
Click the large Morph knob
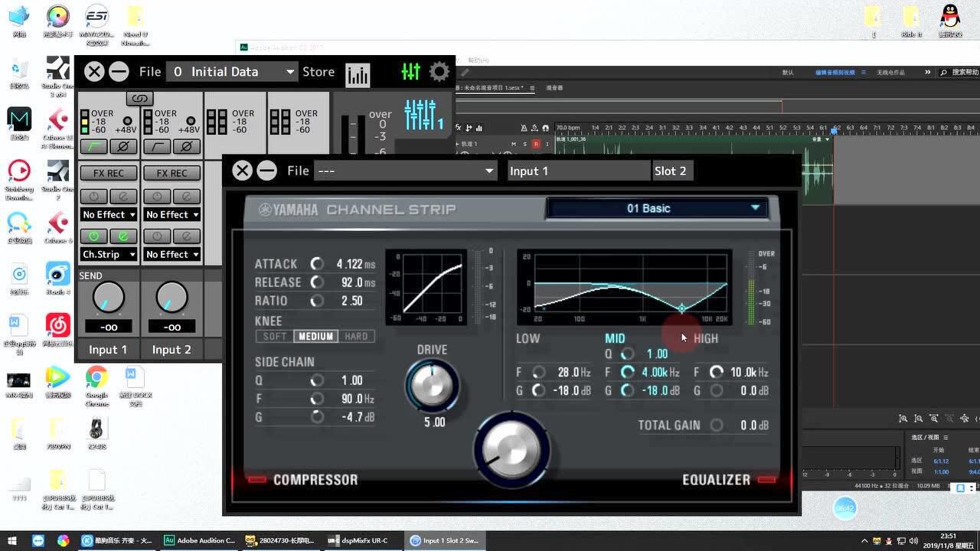click(511, 450)
